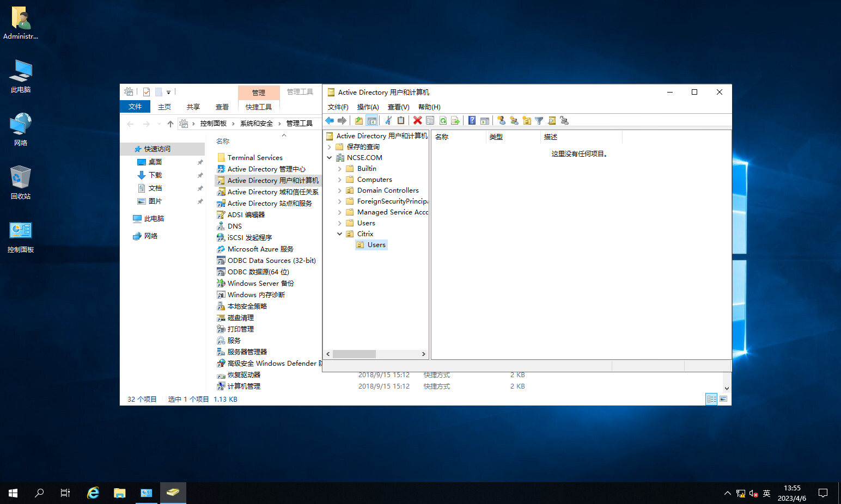Toggle show/hide console tree toolbar button

click(x=371, y=120)
